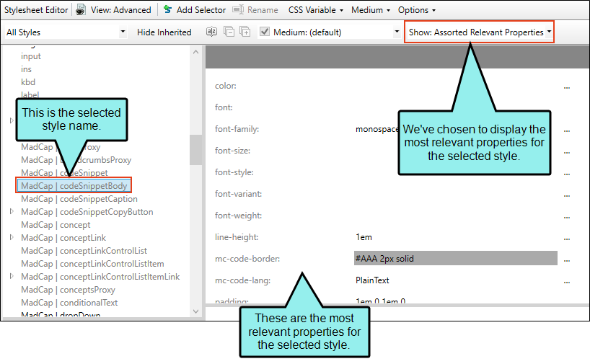590x364 pixels.
Task: Click the font: property label
Action: click(224, 107)
